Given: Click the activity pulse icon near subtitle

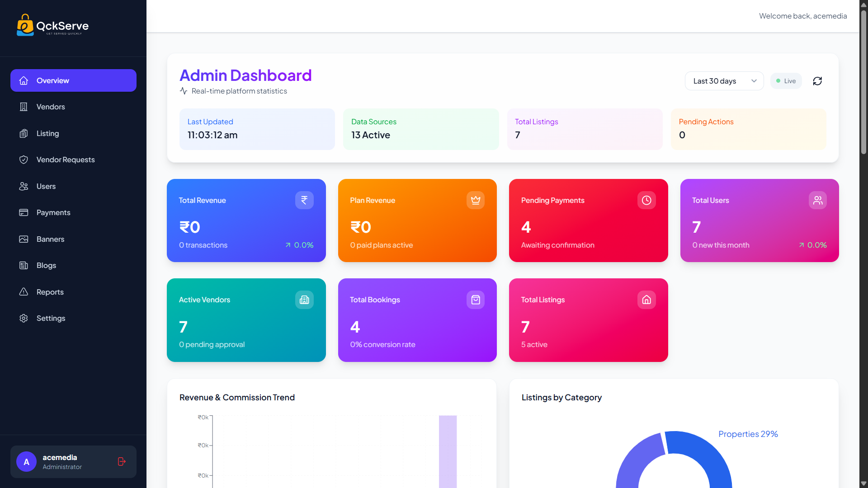Looking at the screenshot, I should (184, 91).
